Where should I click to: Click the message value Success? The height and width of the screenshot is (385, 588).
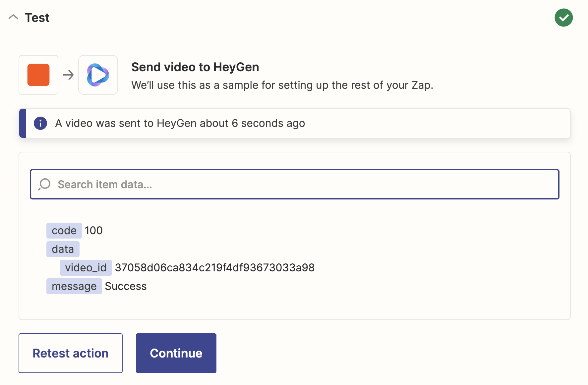pos(126,286)
